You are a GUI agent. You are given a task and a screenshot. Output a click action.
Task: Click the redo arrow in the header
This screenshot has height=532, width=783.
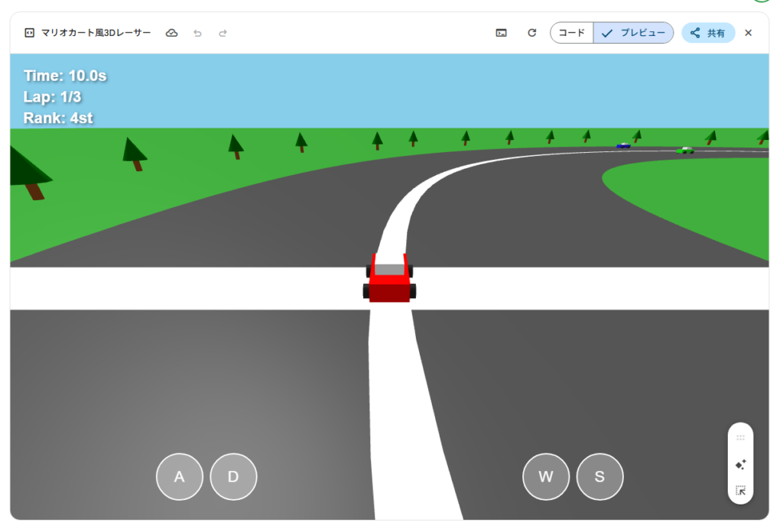(223, 33)
